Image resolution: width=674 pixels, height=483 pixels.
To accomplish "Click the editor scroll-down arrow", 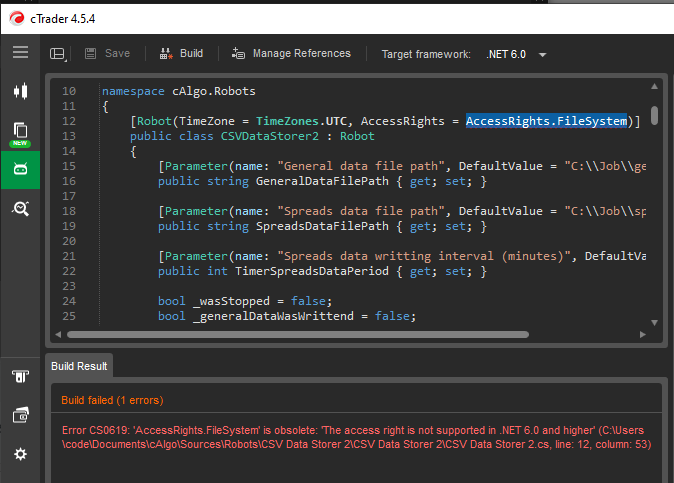I will tap(654, 323).
